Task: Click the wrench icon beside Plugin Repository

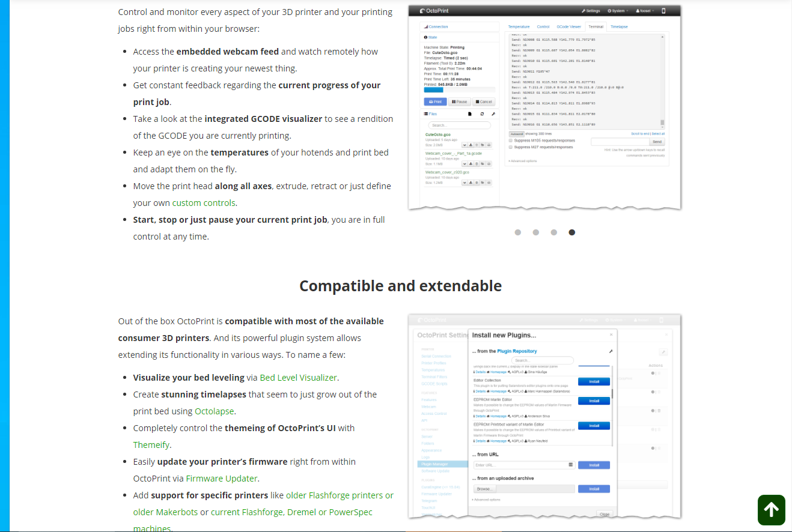Action: coord(611,351)
